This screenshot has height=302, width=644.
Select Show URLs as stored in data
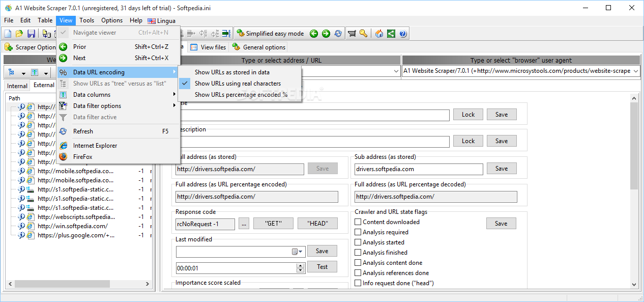click(x=240, y=72)
